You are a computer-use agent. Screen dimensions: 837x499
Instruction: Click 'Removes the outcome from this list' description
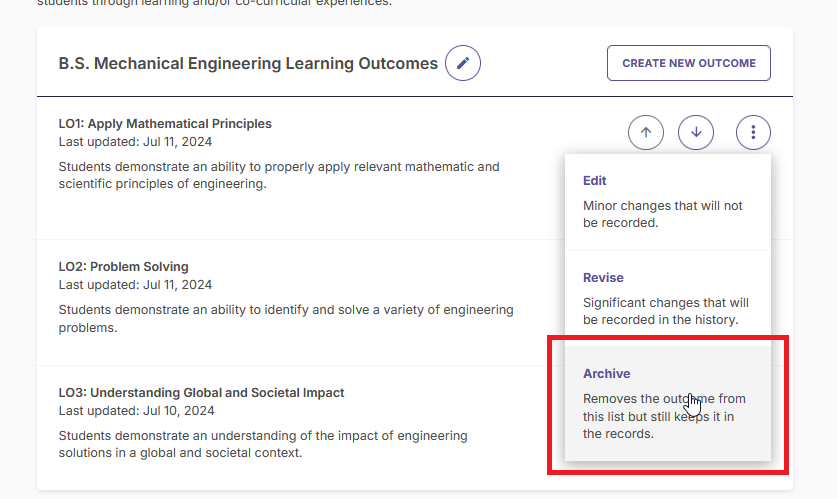click(664, 416)
